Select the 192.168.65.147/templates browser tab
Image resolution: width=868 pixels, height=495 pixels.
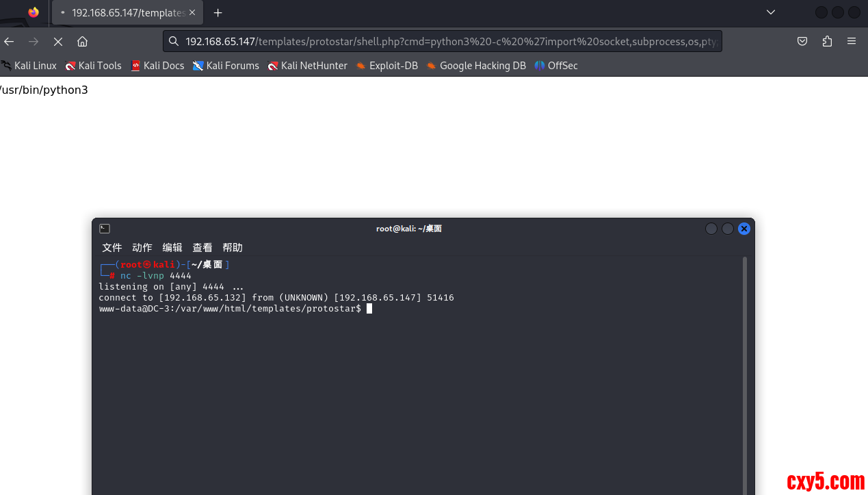pos(127,13)
